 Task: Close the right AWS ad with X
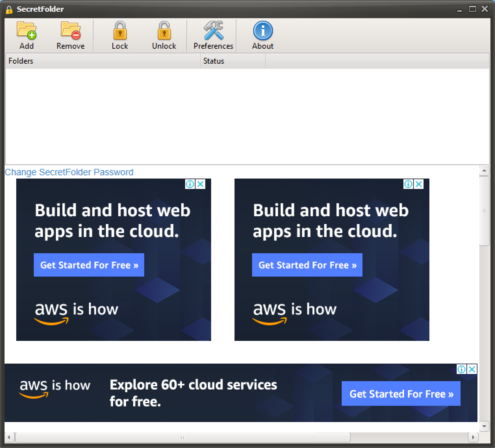419,184
